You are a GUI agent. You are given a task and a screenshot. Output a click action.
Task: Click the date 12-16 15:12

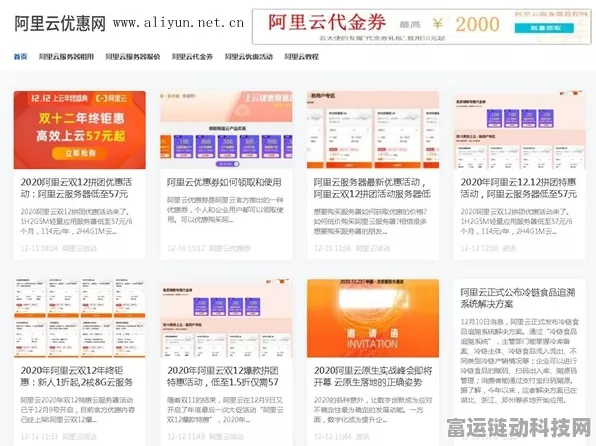pos(186,248)
